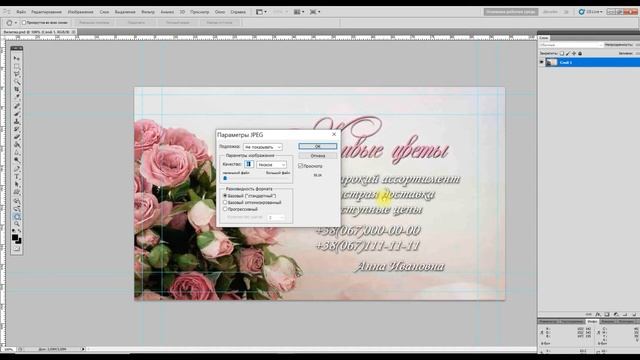Toggle Quick Mask mode at toolbox bottom

point(17,248)
